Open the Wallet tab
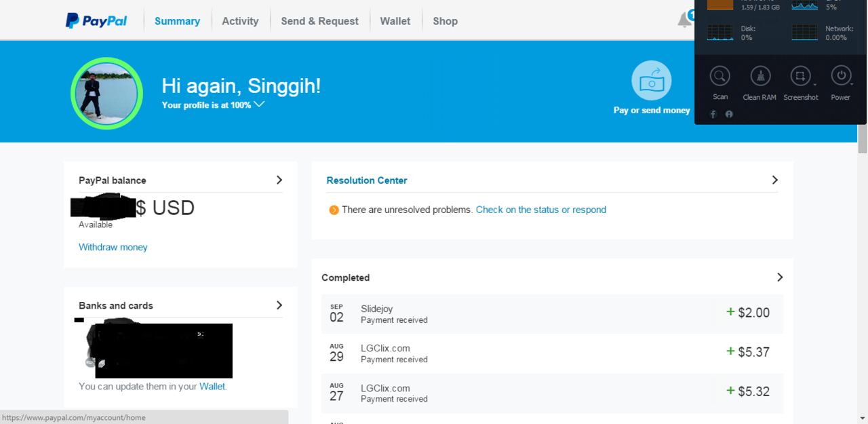 tap(395, 21)
